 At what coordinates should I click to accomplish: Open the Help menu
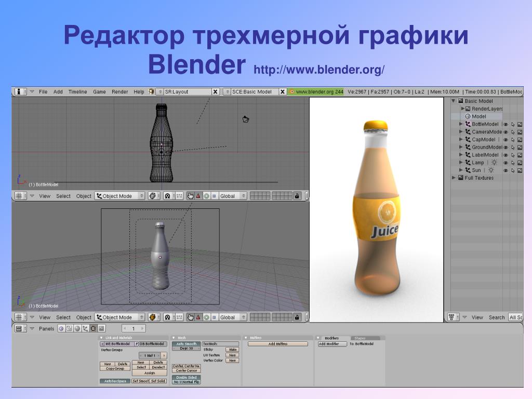pyautogui.click(x=139, y=91)
